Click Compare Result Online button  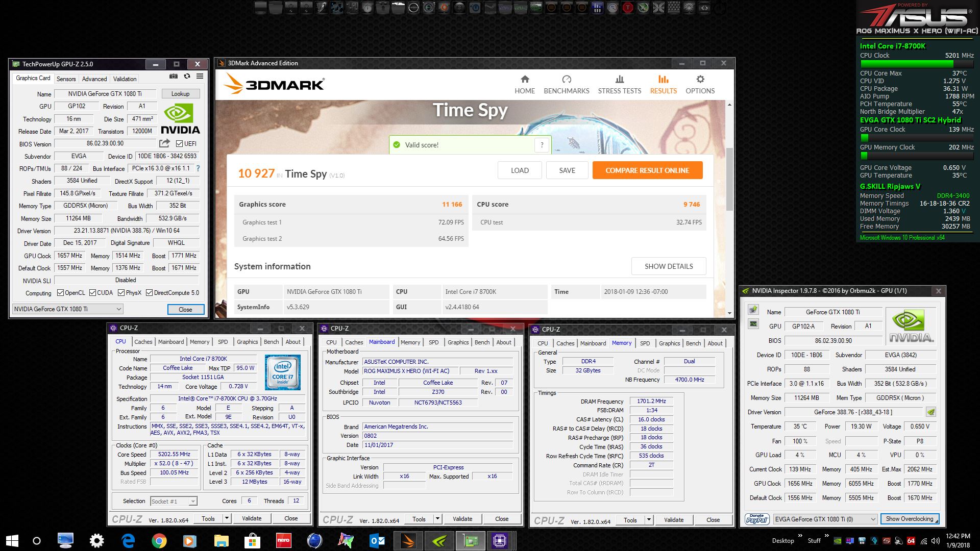click(x=647, y=170)
